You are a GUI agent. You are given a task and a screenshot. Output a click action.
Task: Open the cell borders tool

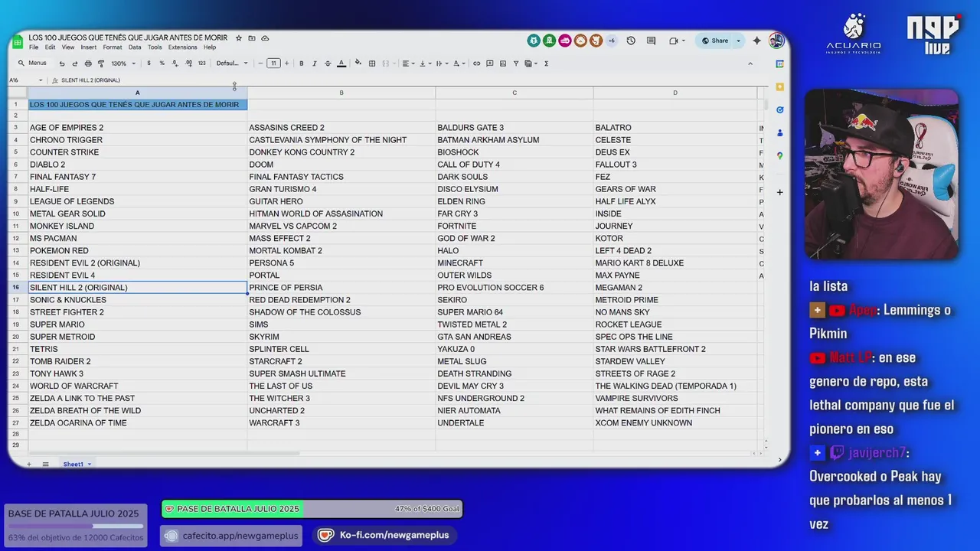(372, 64)
